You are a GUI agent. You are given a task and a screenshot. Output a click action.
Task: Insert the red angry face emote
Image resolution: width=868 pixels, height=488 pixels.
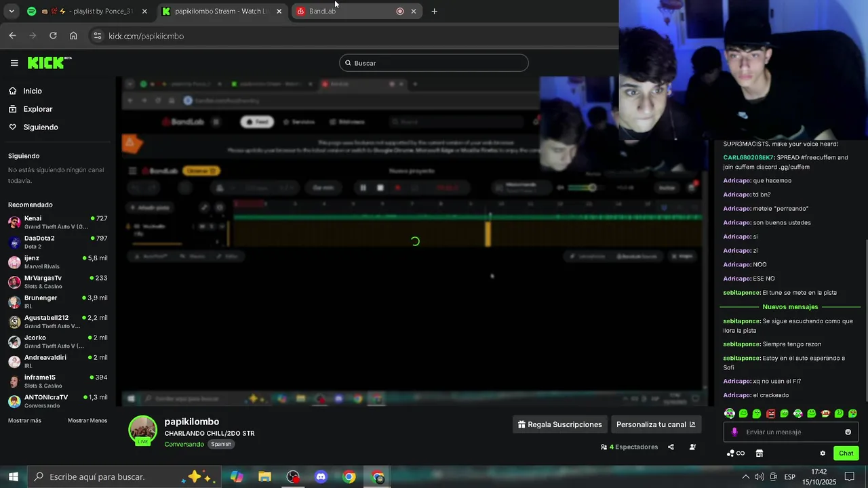point(770,413)
